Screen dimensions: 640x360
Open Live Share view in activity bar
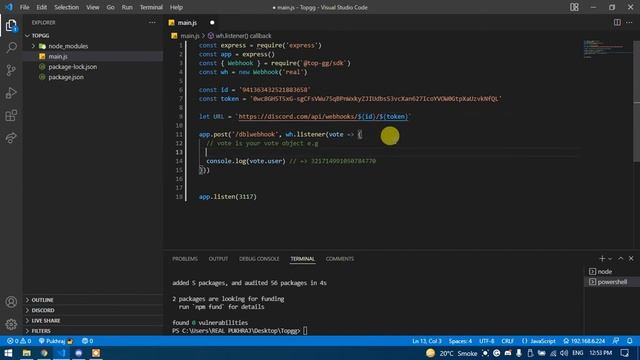click(11, 138)
